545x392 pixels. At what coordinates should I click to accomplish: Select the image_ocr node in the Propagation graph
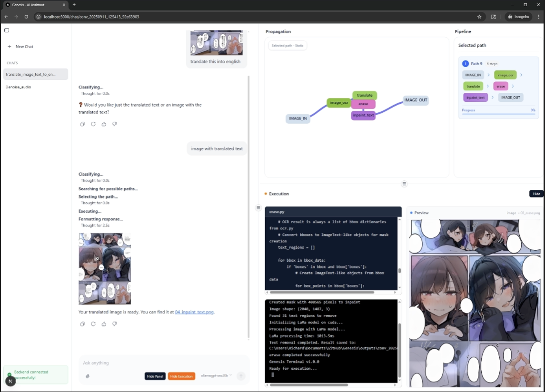[x=338, y=102]
